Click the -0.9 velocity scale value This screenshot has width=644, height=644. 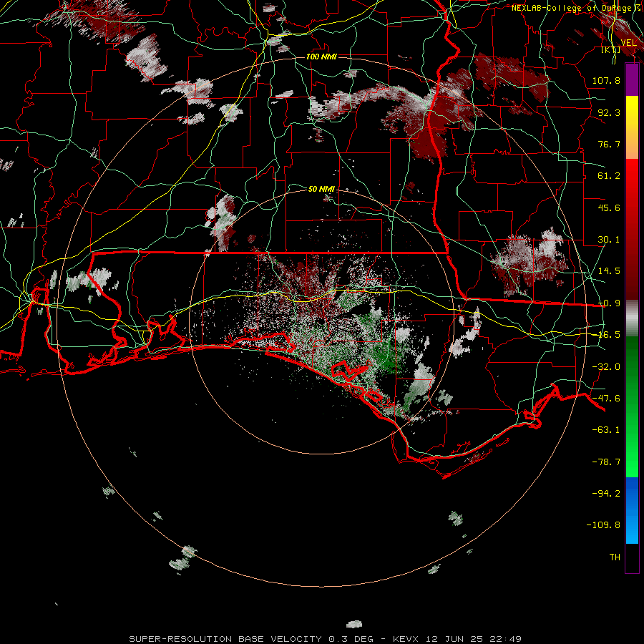609,303
